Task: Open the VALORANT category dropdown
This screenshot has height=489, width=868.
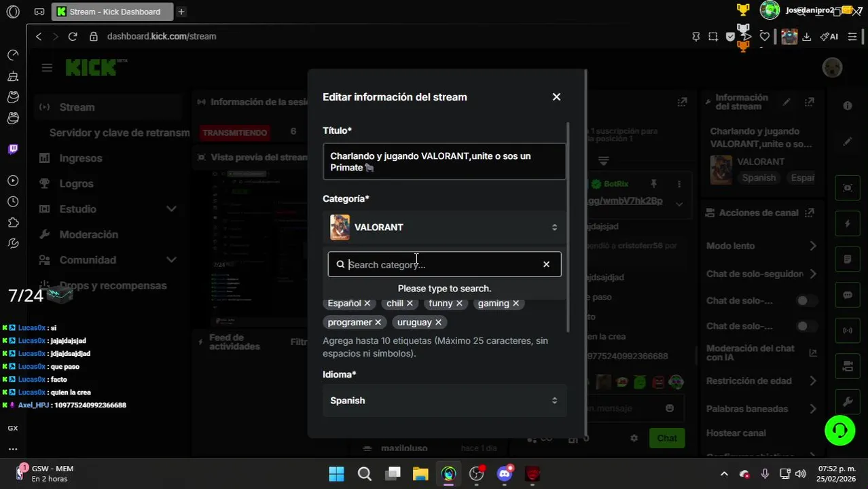Action: 444,228
